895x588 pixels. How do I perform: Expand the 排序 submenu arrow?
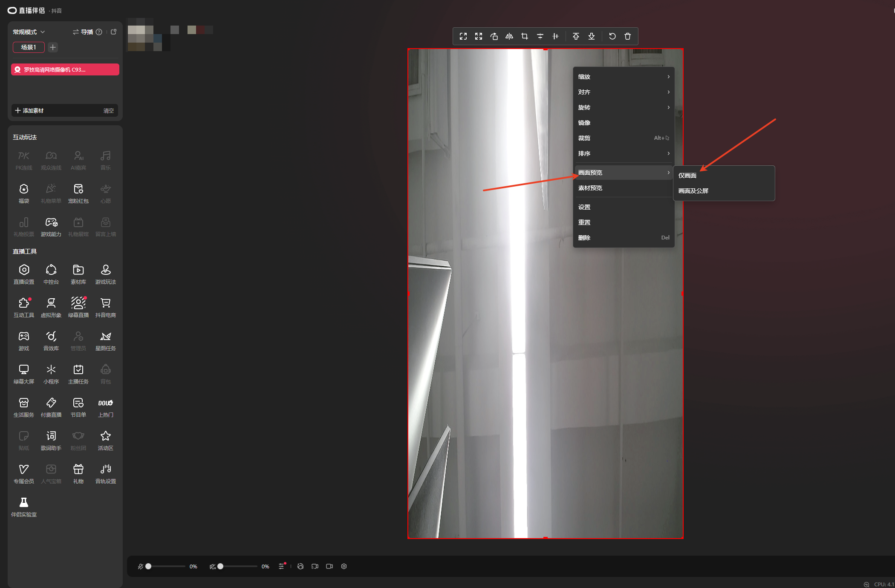668,153
